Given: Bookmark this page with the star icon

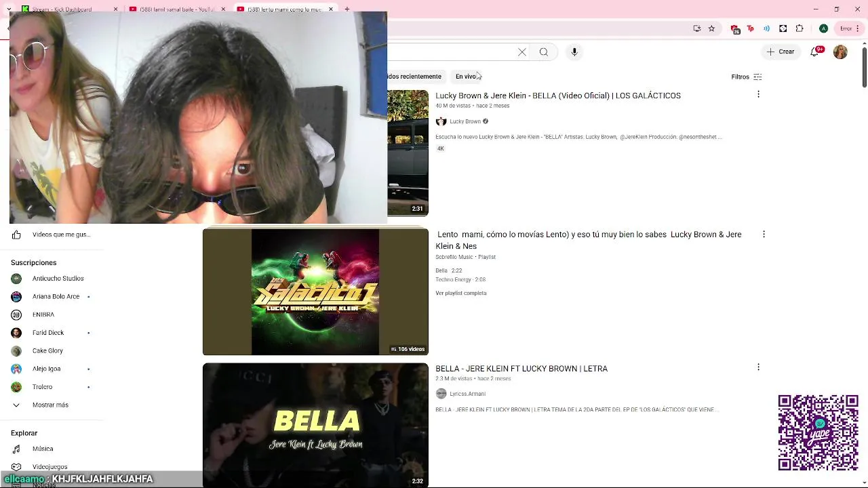Looking at the screenshot, I should [x=712, y=28].
